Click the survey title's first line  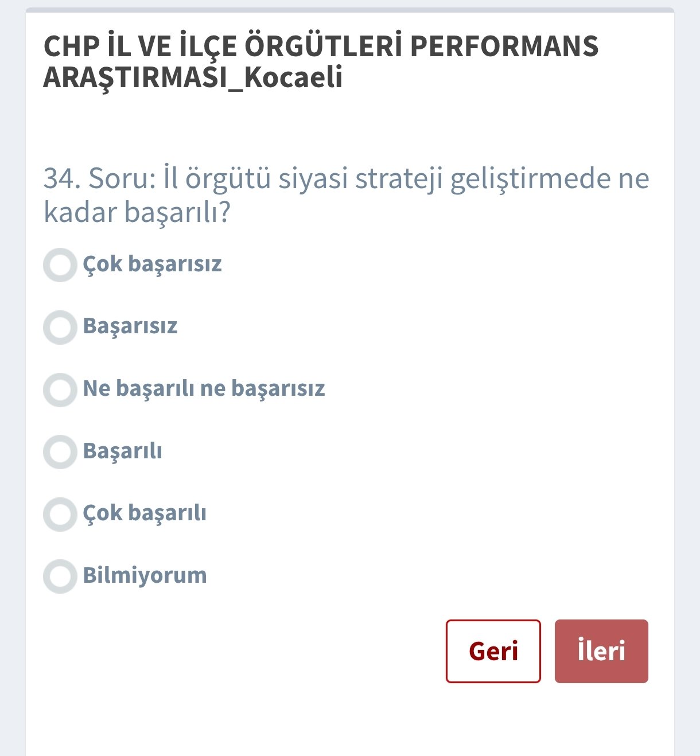click(x=321, y=47)
